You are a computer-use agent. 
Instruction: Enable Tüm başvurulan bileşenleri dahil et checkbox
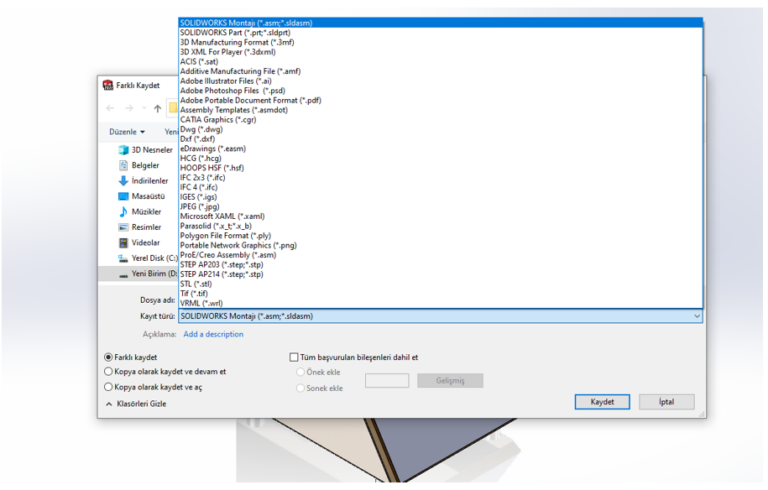[293, 357]
